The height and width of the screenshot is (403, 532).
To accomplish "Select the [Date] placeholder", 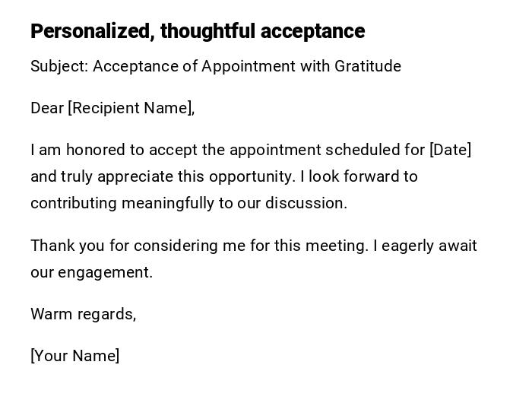I will tap(450, 150).
